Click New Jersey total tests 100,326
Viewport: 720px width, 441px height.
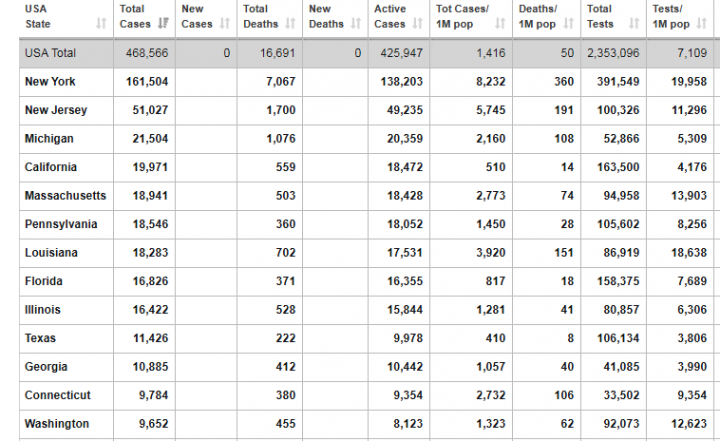tap(618, 110)
